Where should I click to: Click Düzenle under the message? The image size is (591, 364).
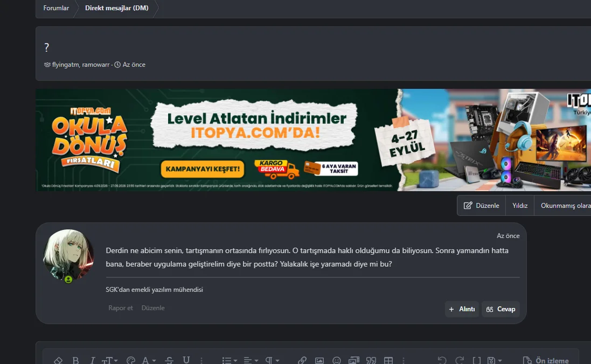(x=153, y=308)
